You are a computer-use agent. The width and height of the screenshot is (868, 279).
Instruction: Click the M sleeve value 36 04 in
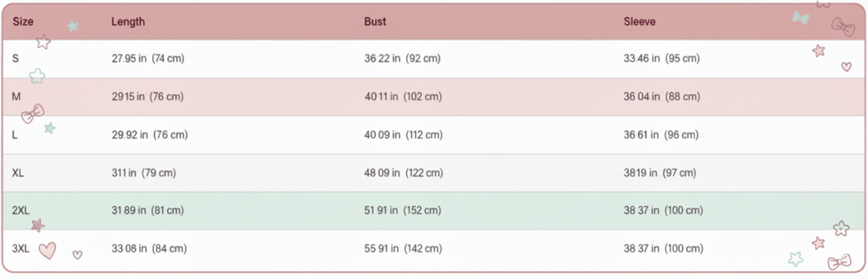tap(642, 96)
